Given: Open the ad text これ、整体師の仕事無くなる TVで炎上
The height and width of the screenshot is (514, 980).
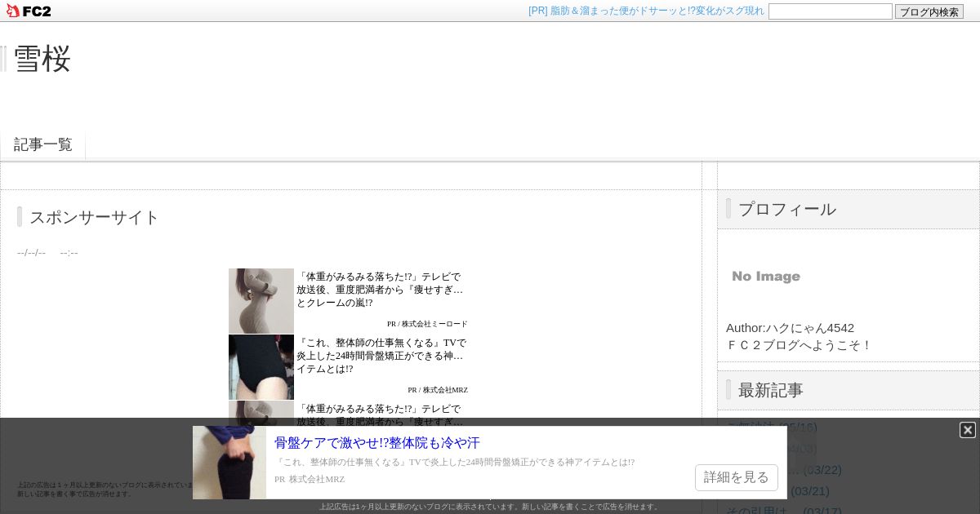Looking at the screenshot, I should [381, 356].
